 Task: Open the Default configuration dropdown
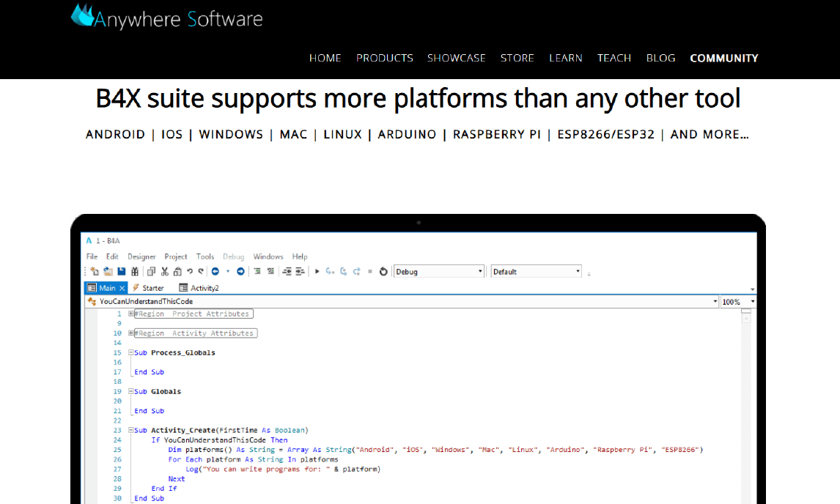537,272
